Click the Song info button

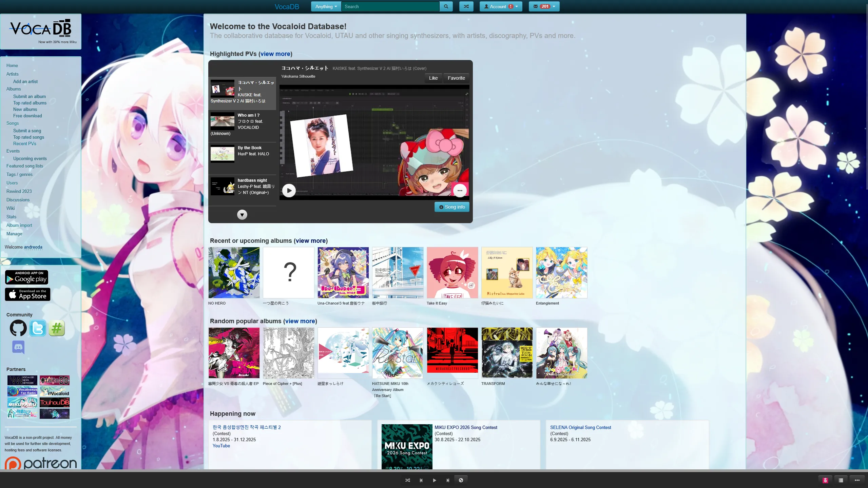coord(451,207)
